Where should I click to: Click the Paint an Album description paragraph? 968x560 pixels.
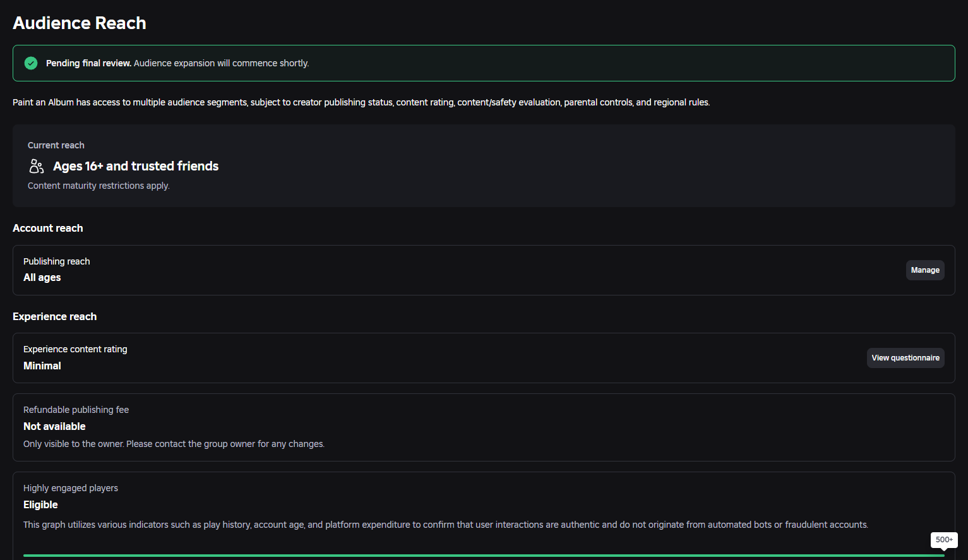tap(361, 102)
